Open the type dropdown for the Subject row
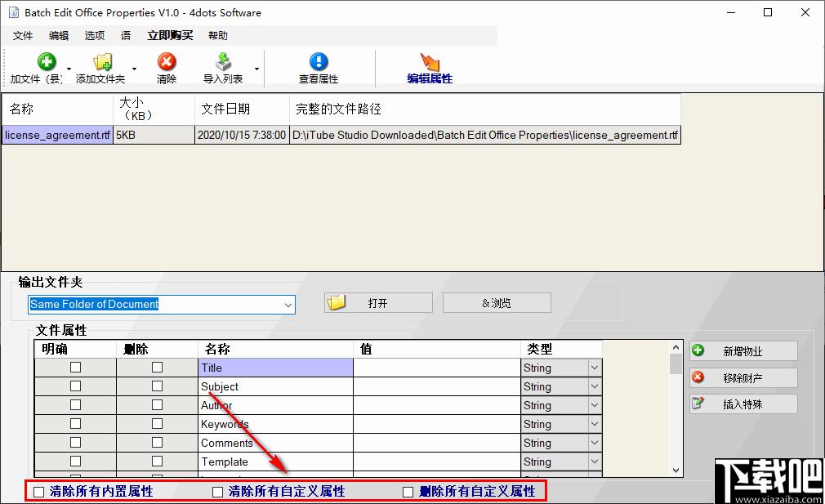The height and width of the screenshot is (504, 825). tap(595, 386)
